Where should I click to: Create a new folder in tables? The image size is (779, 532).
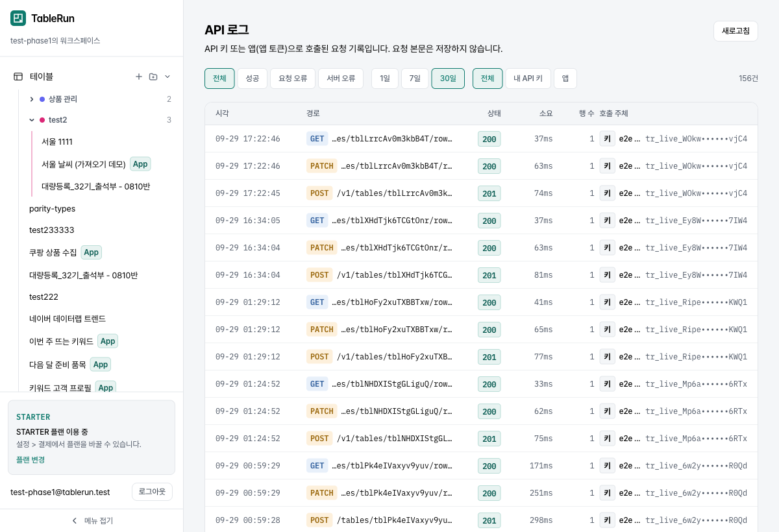(x=153, y=77)
